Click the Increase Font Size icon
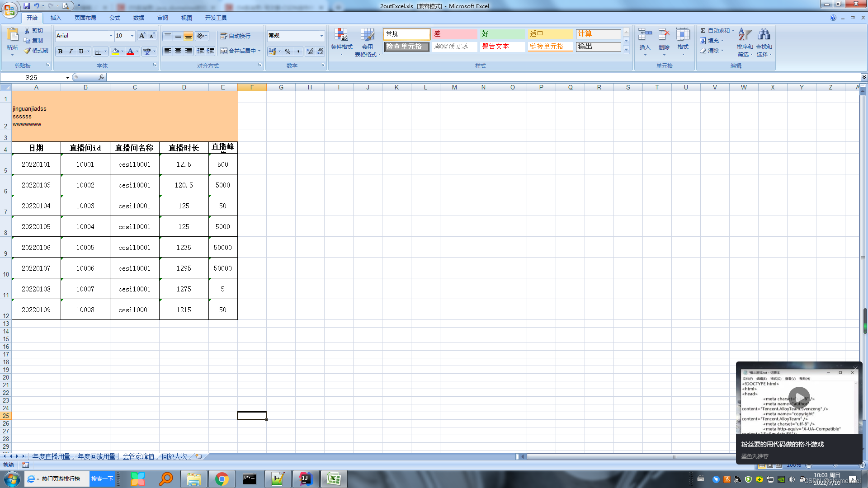This screenshot has height=488, width=868. [142, 36]
